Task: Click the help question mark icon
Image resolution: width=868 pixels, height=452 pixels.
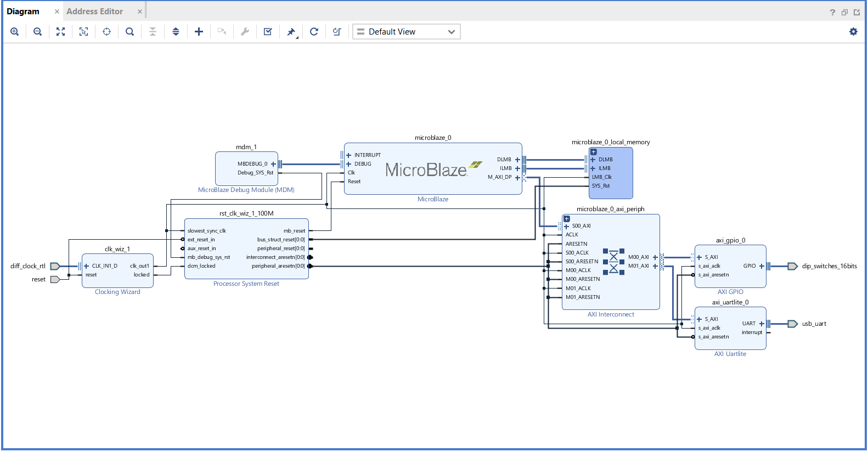Action: 832,12
